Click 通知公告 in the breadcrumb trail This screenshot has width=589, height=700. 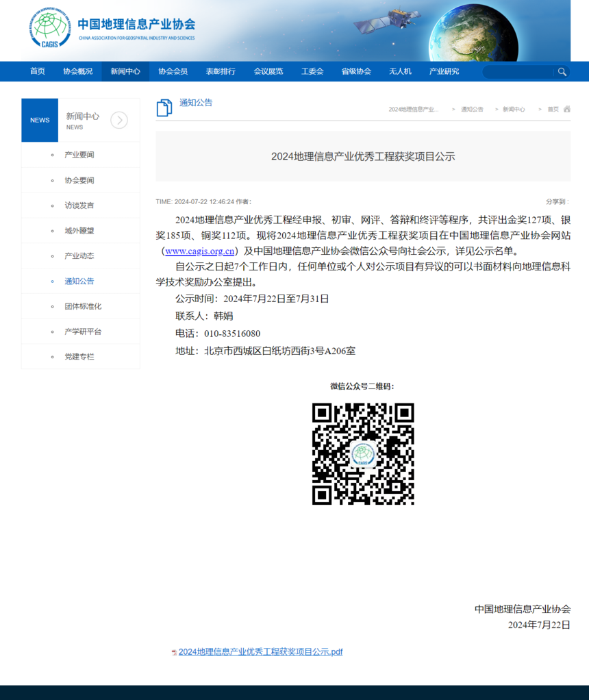(x=472, y=110)
